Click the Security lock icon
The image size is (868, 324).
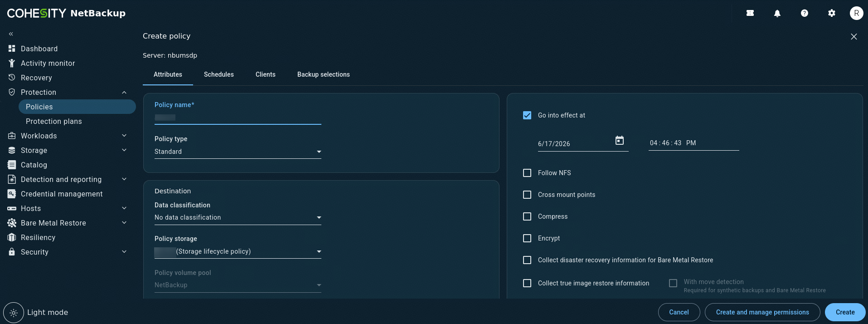[12, 252]
